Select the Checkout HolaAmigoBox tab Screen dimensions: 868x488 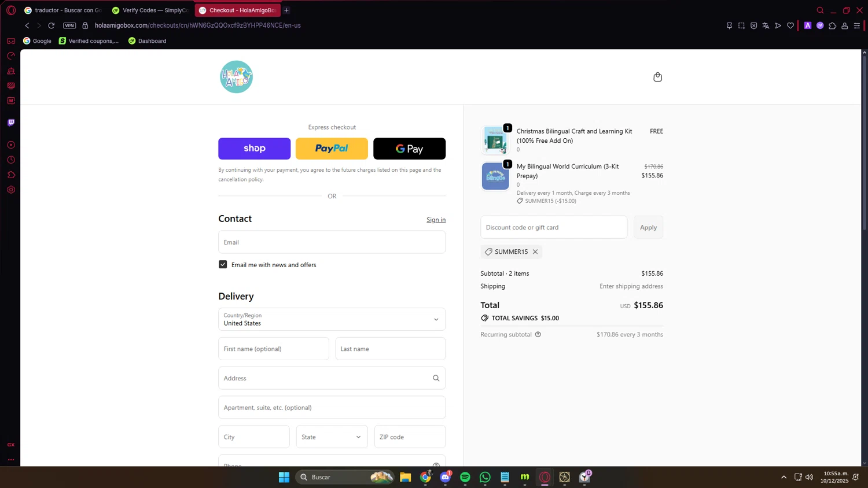point(237,10)
